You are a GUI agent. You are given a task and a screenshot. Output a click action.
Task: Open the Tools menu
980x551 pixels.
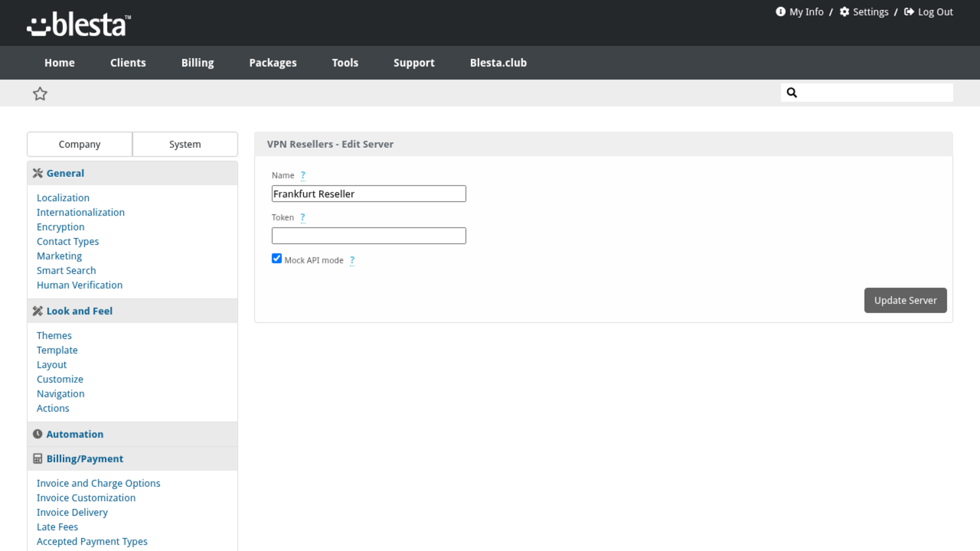coord(345,63)
